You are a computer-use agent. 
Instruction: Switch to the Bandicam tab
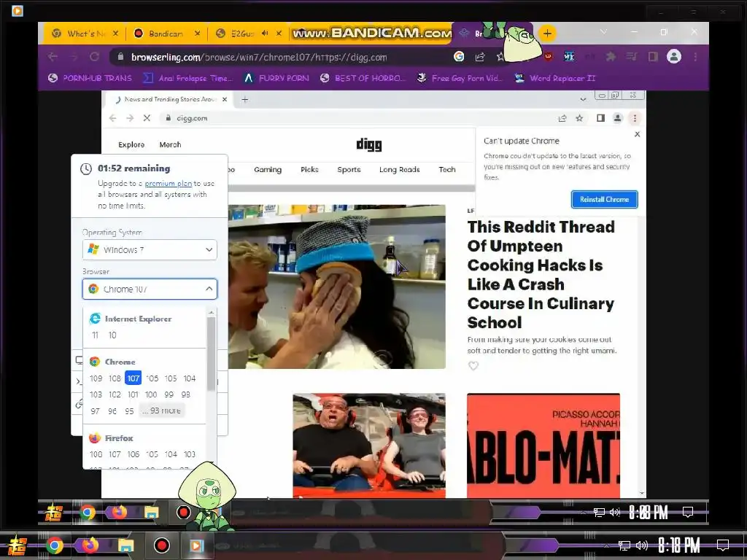pyautogui.click(x=166, y=34)
